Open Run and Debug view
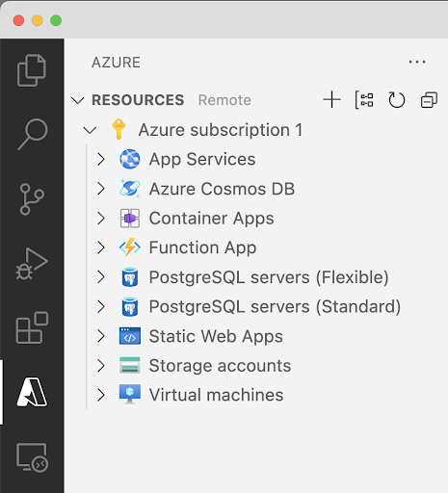The image size is (448, 493). (32, 264)
